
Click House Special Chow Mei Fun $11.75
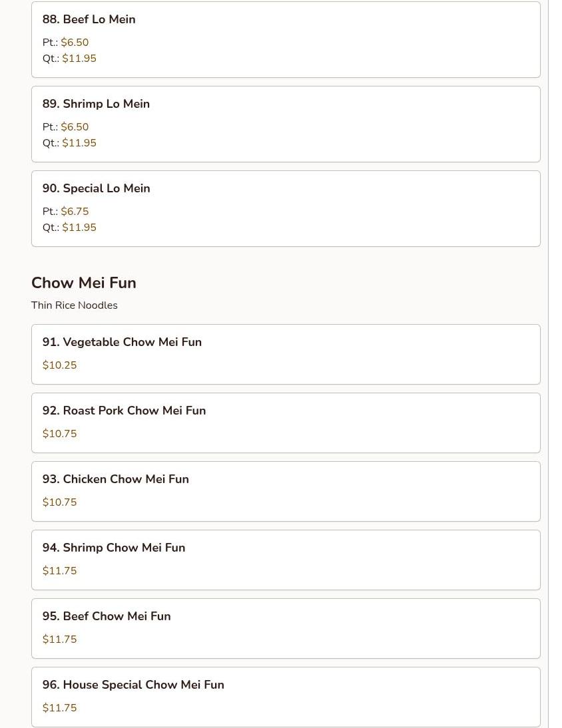tap(60, 708)
